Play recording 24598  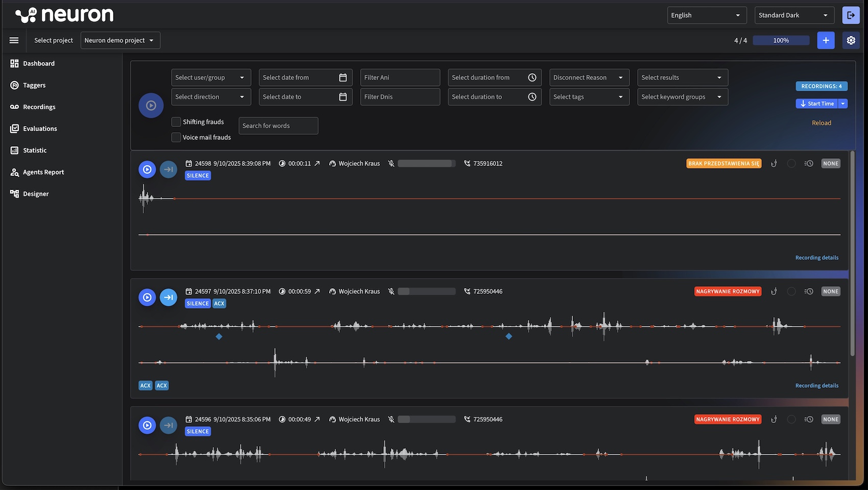(x=147, y=169)
